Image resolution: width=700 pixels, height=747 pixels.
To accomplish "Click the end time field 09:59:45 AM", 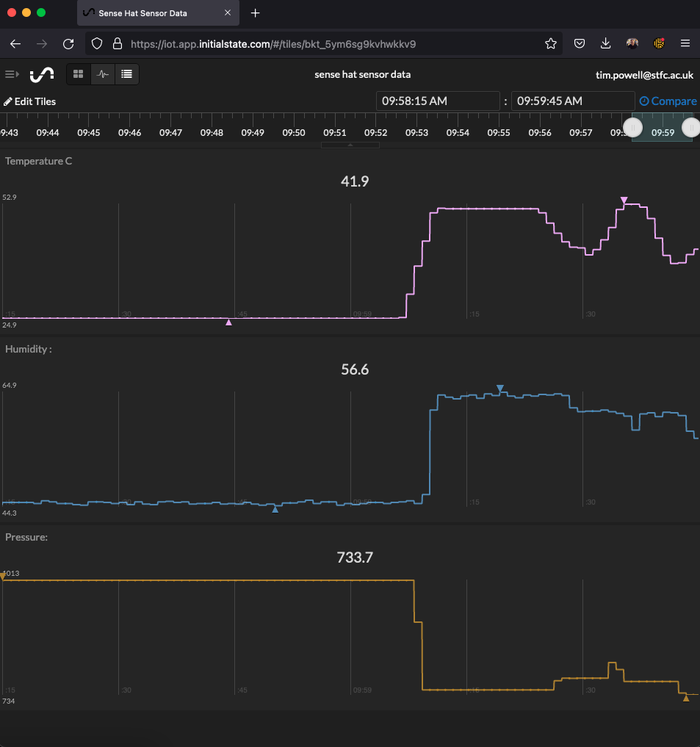I will [573, 101].
